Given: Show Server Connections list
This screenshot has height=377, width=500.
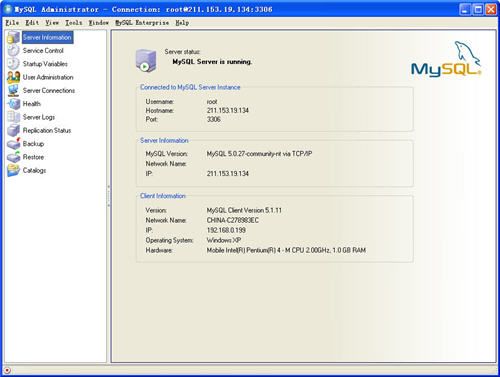Looking at the screenshot, I should coord(49,90).
